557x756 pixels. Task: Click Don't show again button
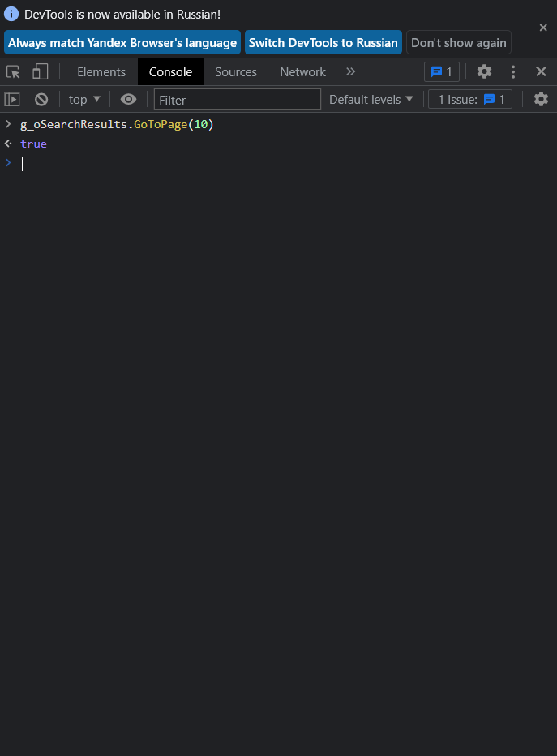coord(459,42)
